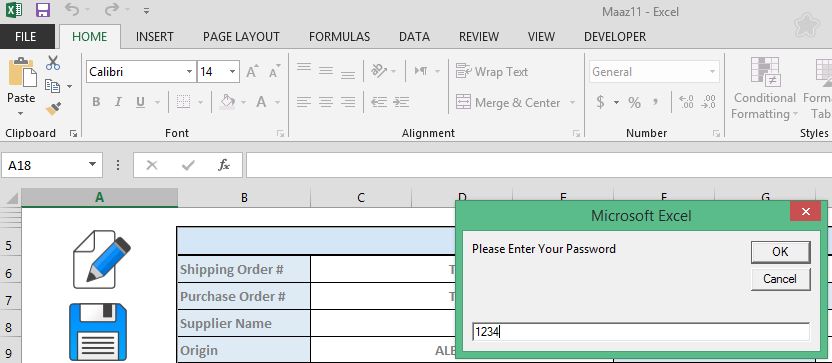Screen dimensions: 832x363
Task: Align text left
Action: click(x=304, y=102)
